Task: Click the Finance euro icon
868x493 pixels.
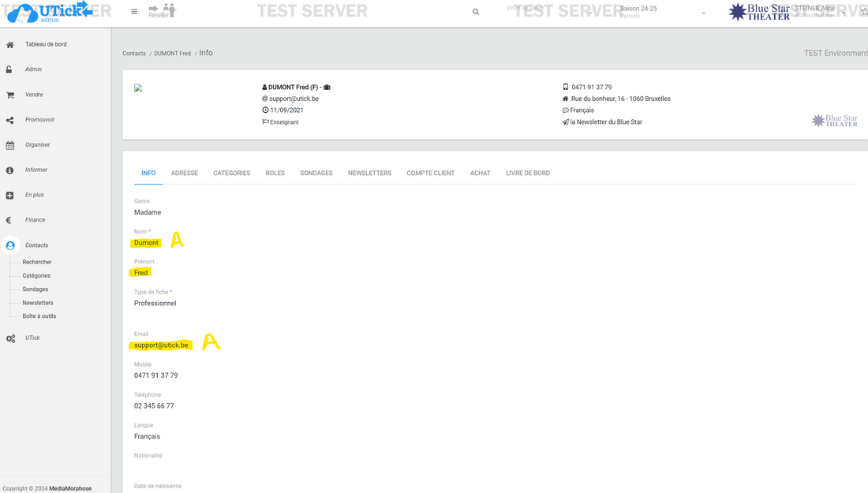Action: [x=10, y=220]
